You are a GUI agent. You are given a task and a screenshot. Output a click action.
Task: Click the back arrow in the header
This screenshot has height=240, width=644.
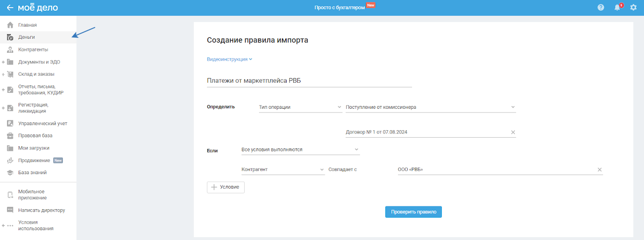click(10, 7)
